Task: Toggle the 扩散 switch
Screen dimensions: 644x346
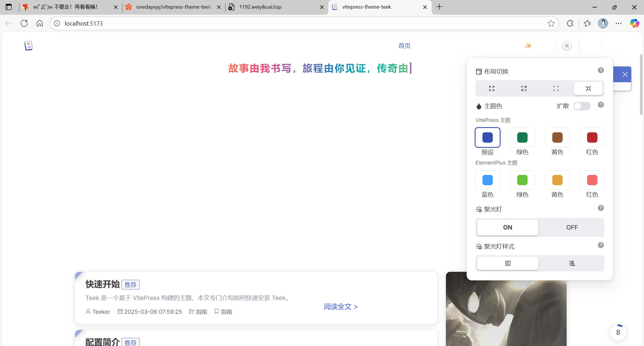Action: (x=582, y=106)
